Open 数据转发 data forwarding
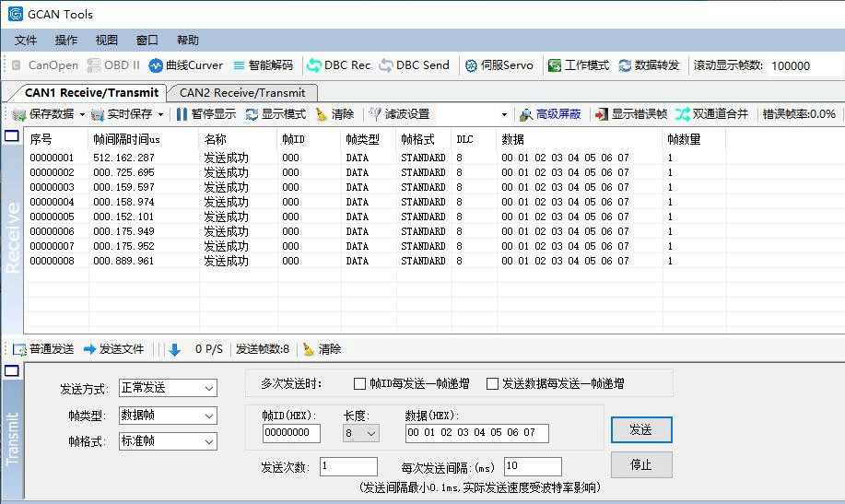 point(649,65)
